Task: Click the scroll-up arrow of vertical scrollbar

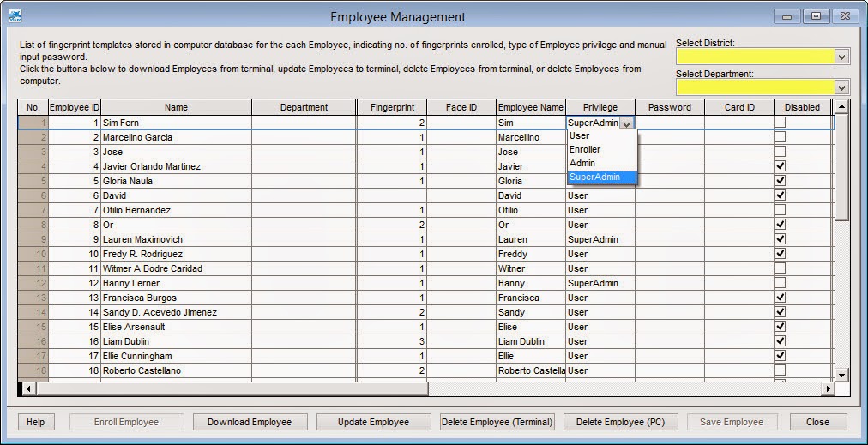Action: point(841,107)
